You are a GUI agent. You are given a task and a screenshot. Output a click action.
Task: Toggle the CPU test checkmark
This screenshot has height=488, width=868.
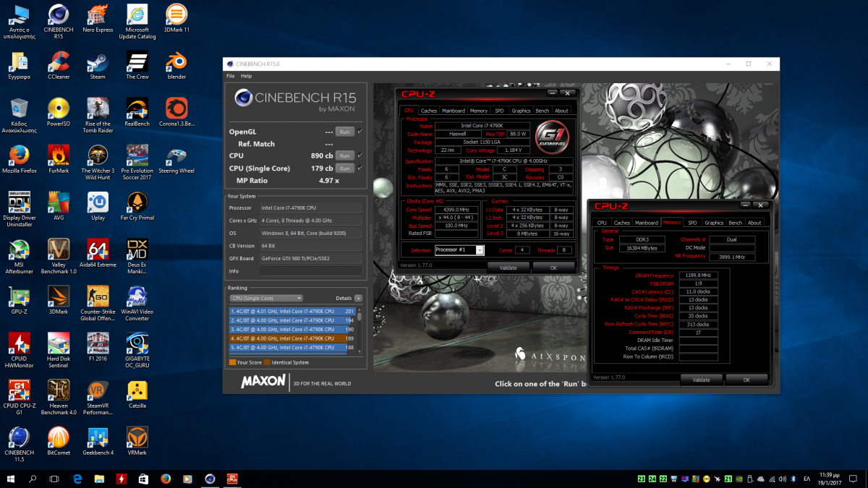360,155
